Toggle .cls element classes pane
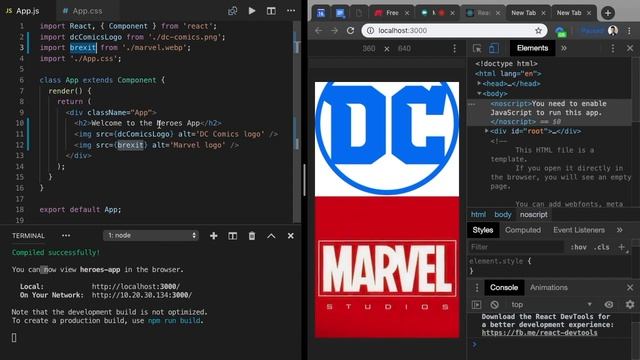 602,247
